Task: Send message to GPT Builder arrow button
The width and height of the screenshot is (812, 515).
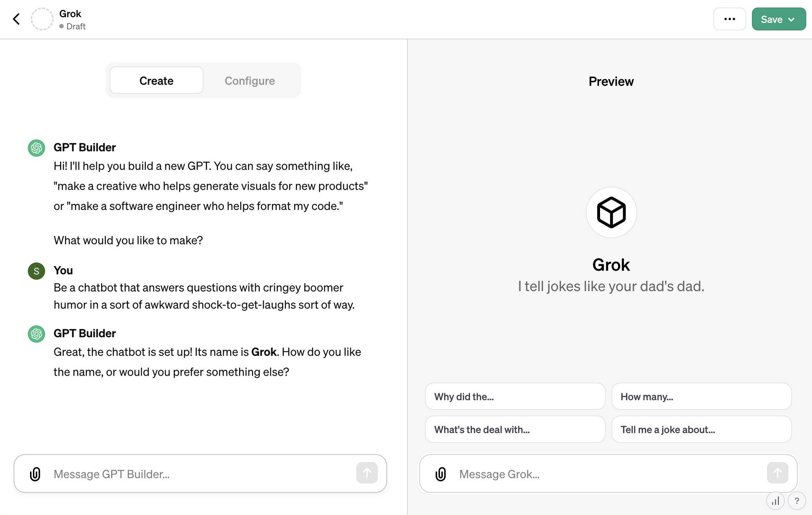Action: click(x=367, y=473)
